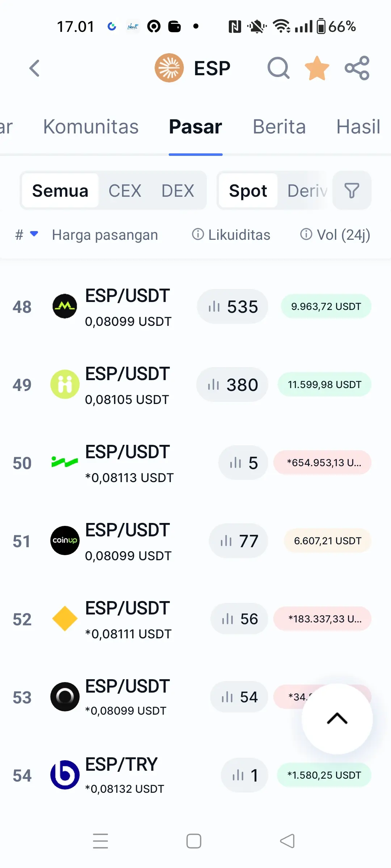Tap the scroll-to-top chevron button
Image resolution: width=391 pixels, height=868 pixels.
coord(337,719)
